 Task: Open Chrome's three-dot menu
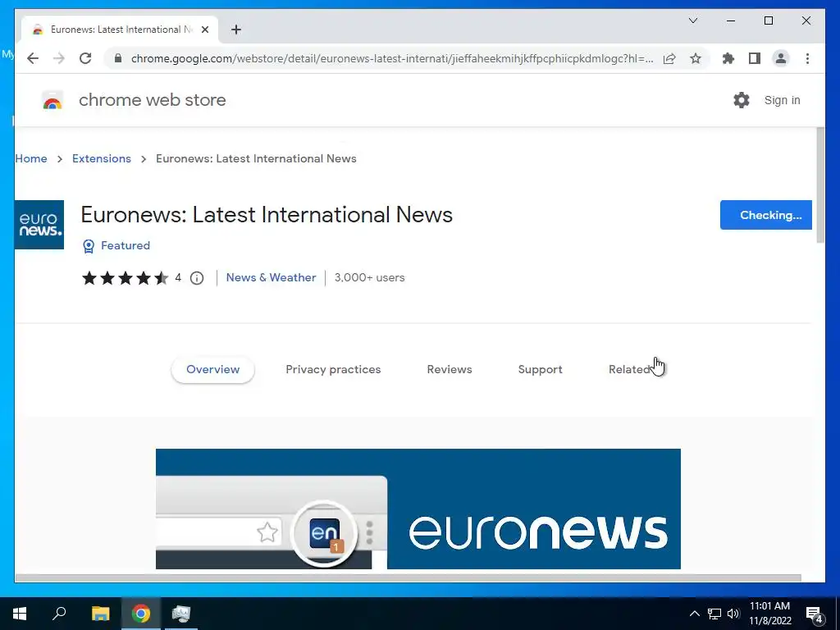point(807,58)
